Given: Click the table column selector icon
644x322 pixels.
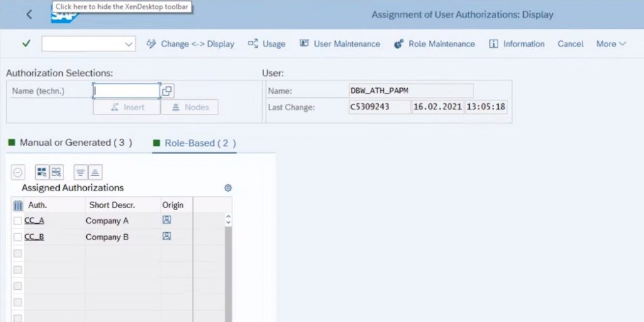Looking at the screenshot, I should click(x=18, y=206).
